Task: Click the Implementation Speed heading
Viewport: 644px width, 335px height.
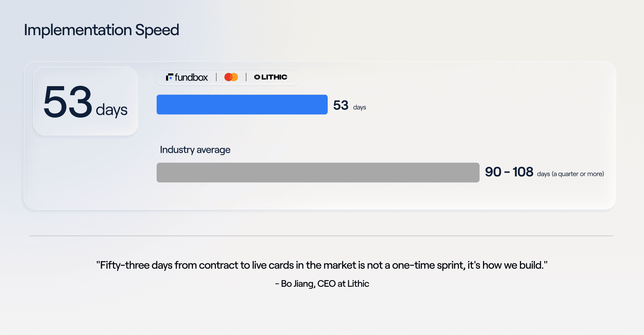Action: coord(102,30)
